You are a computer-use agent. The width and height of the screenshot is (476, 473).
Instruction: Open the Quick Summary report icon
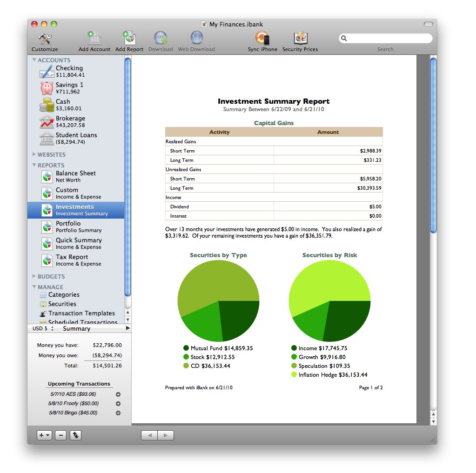click(47, 243)
